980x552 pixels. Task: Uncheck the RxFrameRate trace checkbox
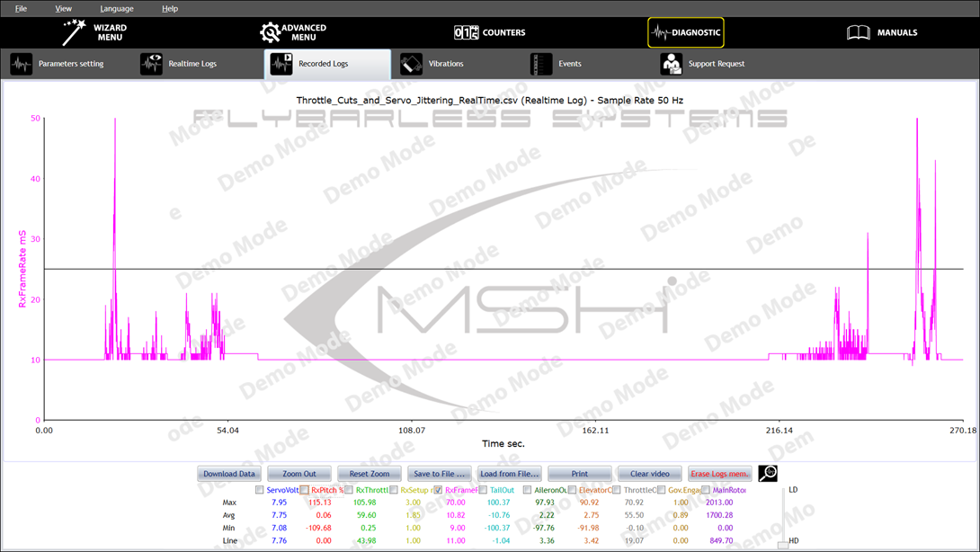coord(438,490)
